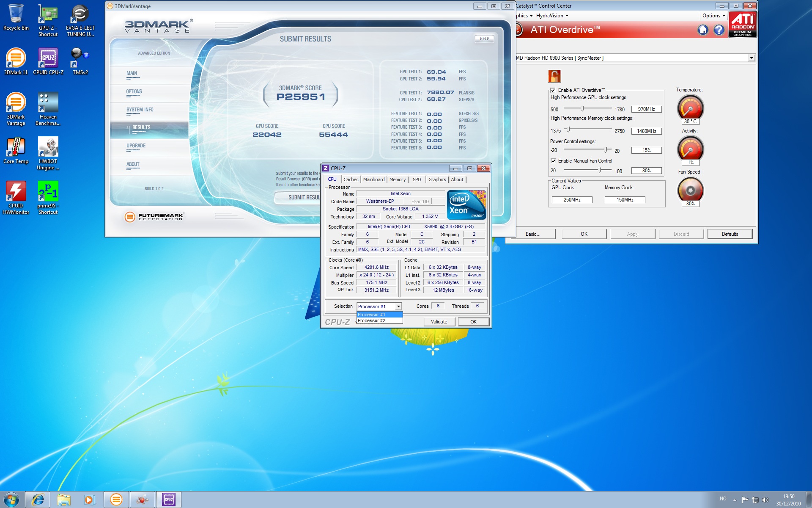Open Windows Media Player taskbar icon
The image size is (812, 508).
89,500
